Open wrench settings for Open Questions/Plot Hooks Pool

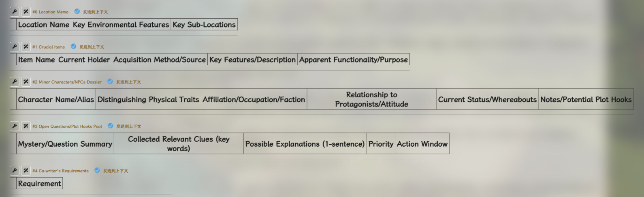click(14, 126)
